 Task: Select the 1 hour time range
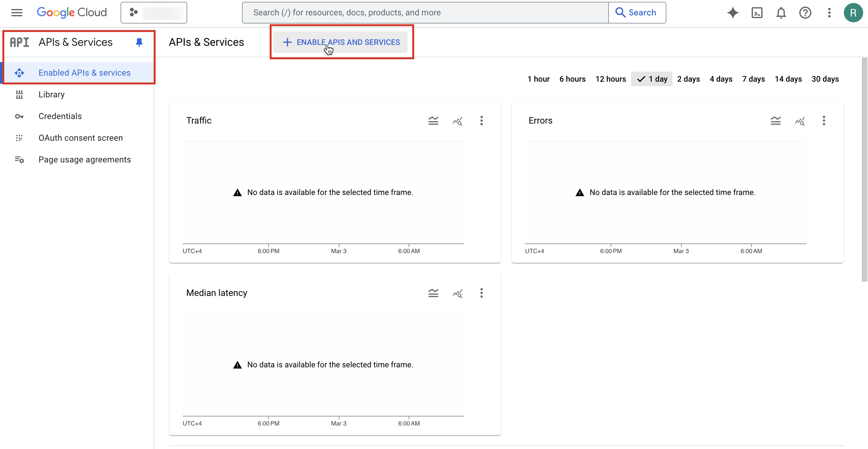pos(539,79)
